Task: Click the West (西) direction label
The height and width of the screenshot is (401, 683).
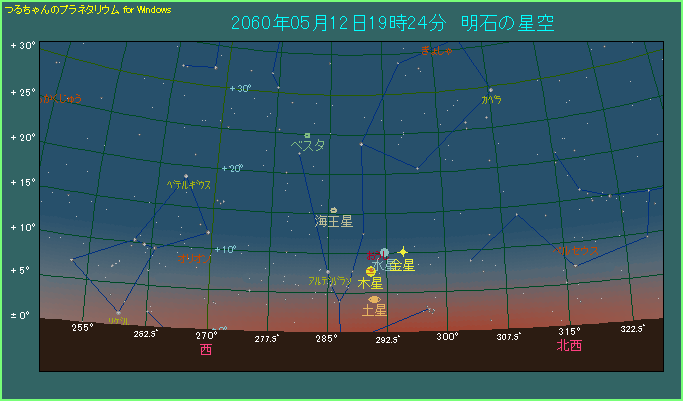Action: [206, 350]
